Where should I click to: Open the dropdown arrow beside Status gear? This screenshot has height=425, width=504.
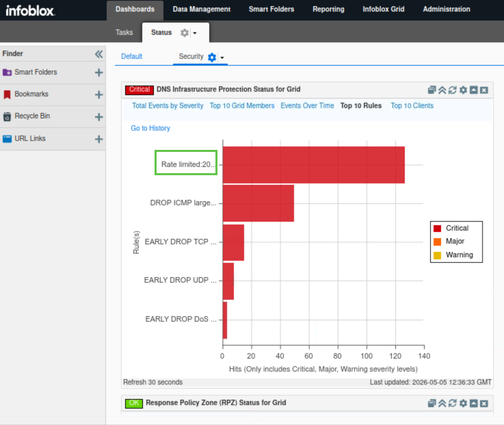coord(195,33)
